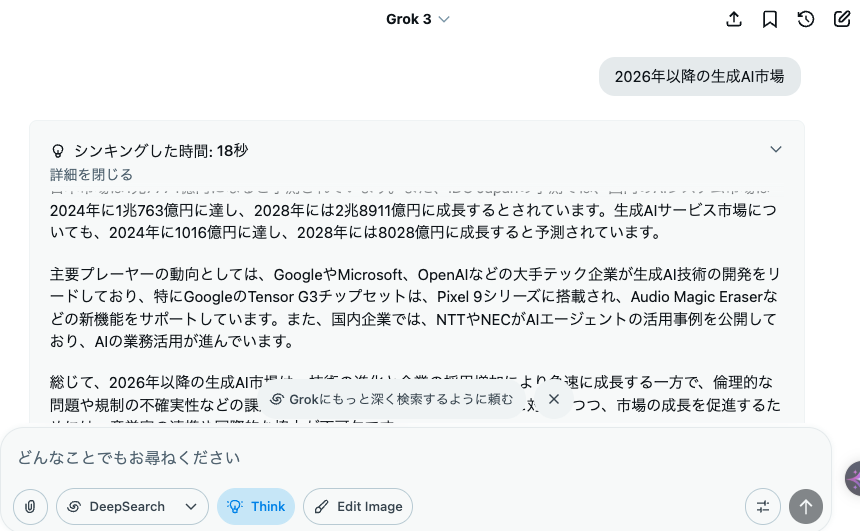Toggle the Think mode
860x531 pixels.
coord(256,506)
